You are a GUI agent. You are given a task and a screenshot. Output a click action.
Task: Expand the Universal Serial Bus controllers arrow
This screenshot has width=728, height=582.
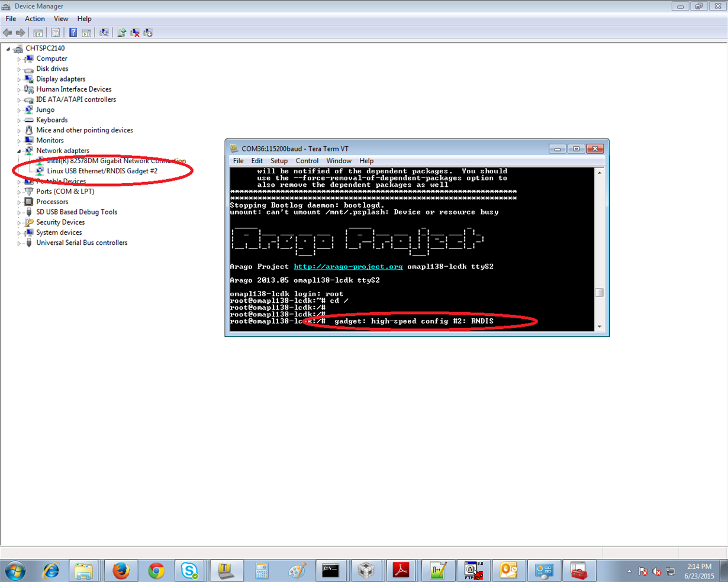(19, 243)
